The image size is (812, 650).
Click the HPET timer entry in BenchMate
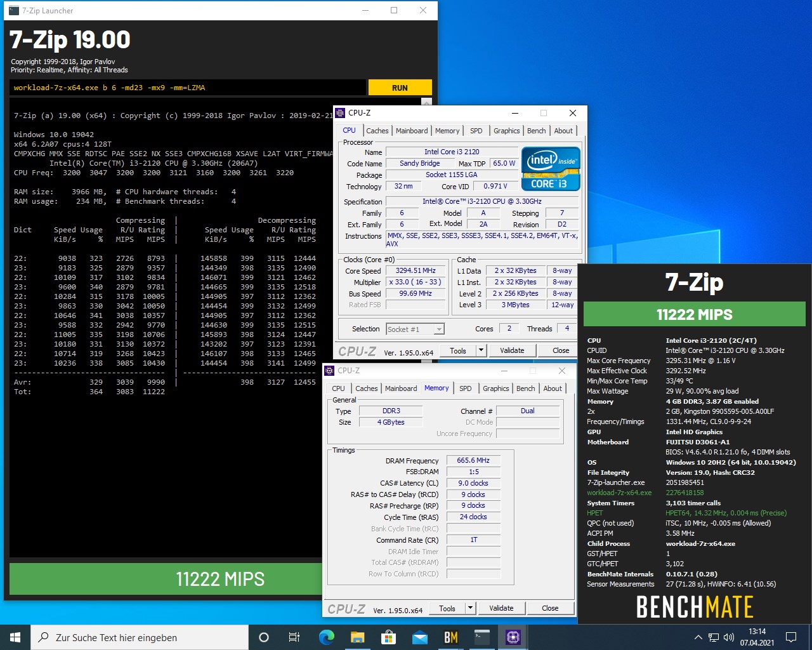pos(686,513)
